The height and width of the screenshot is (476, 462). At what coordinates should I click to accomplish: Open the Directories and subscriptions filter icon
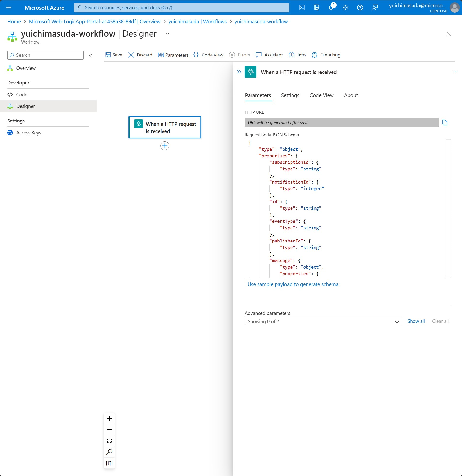pos(316,8)
